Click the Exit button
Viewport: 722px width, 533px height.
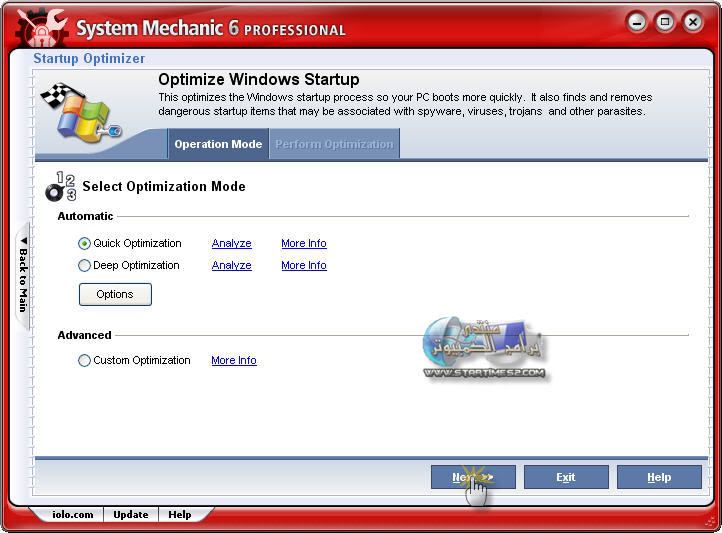566,477
